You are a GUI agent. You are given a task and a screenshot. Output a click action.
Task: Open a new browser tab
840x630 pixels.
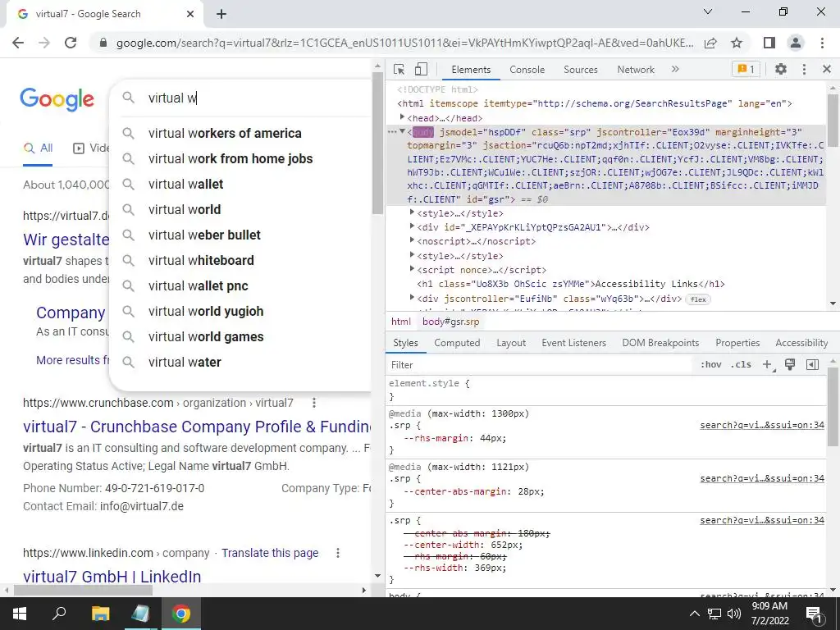pos(221,14)
